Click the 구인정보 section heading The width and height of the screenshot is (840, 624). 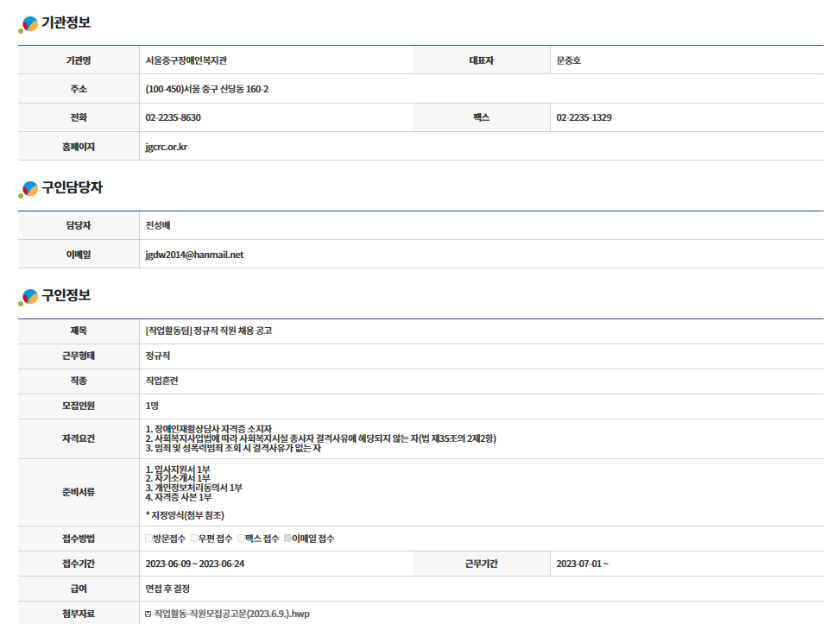coord(66,296)
